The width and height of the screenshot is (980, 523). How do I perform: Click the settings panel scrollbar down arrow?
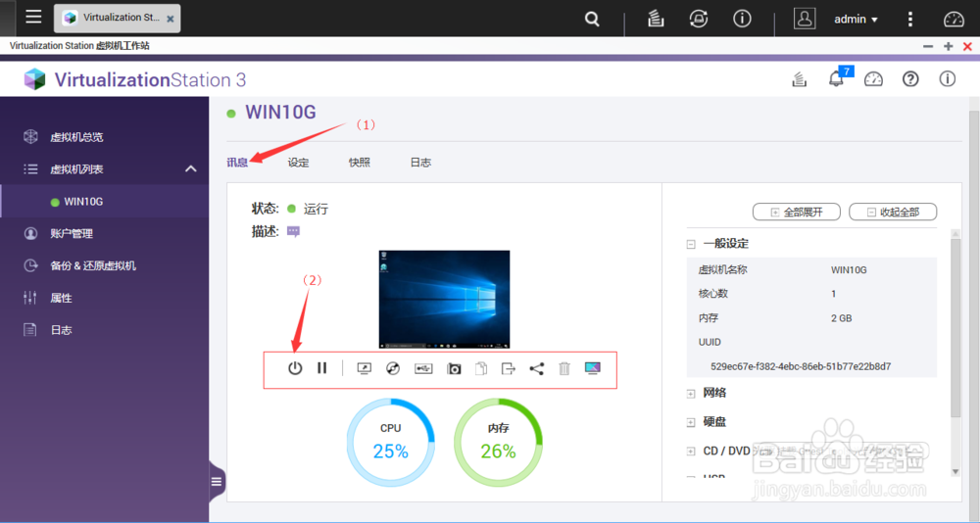pyautogui.click(x=955, y=472)
